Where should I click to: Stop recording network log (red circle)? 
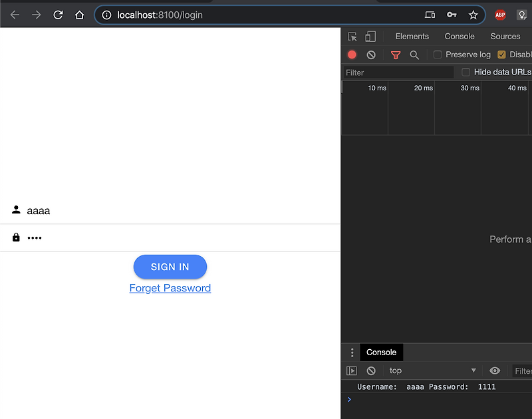[352, 55]
